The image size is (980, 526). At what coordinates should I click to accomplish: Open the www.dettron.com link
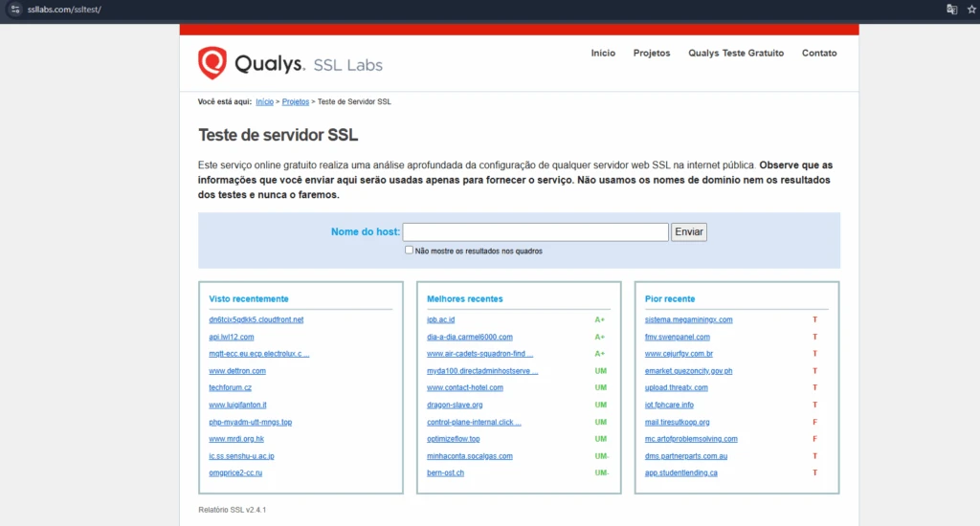point(237,371)
